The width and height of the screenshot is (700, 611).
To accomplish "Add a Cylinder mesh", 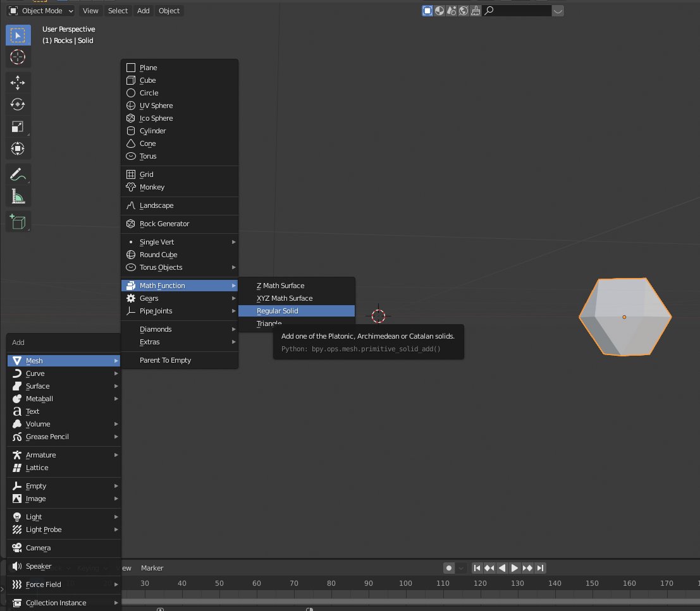I will pyautogui.click(x=180, y=131).
